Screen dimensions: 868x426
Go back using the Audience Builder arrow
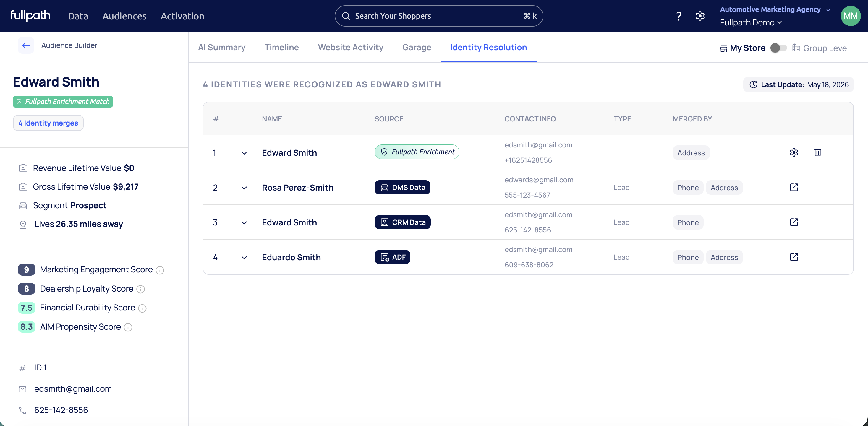[26, 45]
